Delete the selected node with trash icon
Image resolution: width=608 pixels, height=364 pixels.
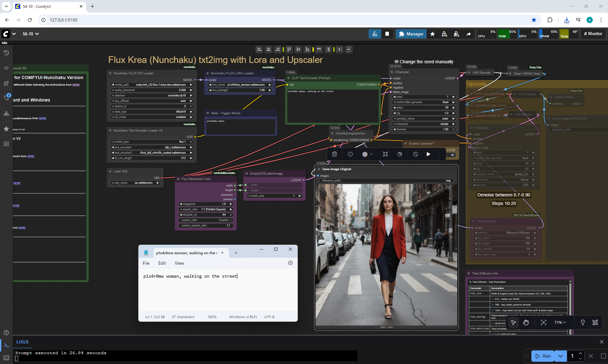(334, 154)
